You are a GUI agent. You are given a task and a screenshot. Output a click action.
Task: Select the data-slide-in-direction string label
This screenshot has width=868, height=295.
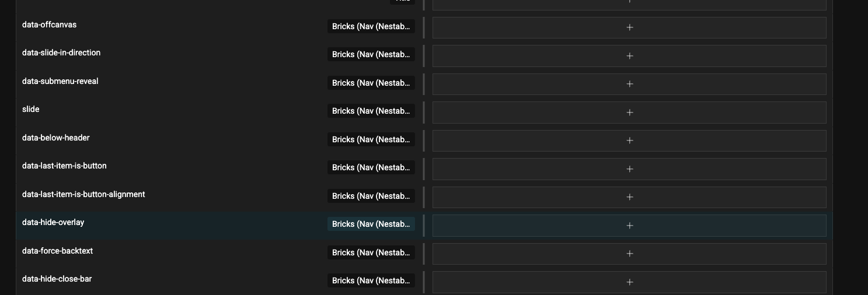(x=61, y=52)
